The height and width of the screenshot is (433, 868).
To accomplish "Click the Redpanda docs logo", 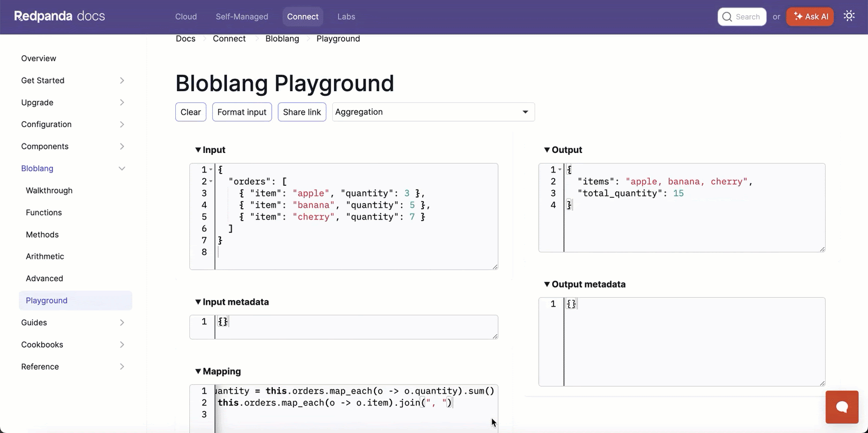I will click(x=59, y=16).
